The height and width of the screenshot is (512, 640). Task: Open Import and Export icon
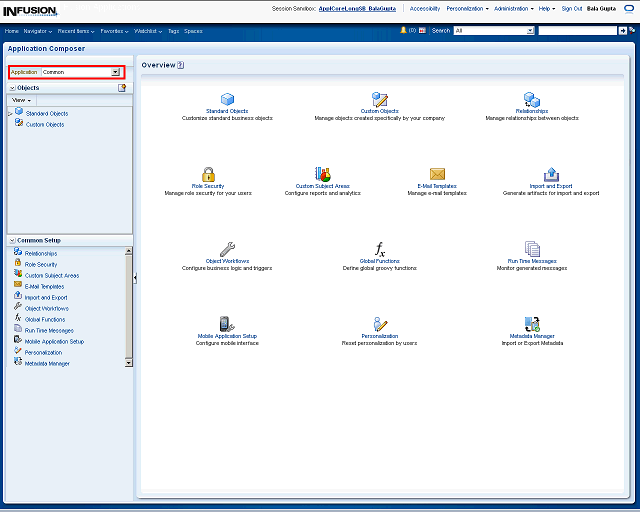pyautogui.click(x=551, y=174)
